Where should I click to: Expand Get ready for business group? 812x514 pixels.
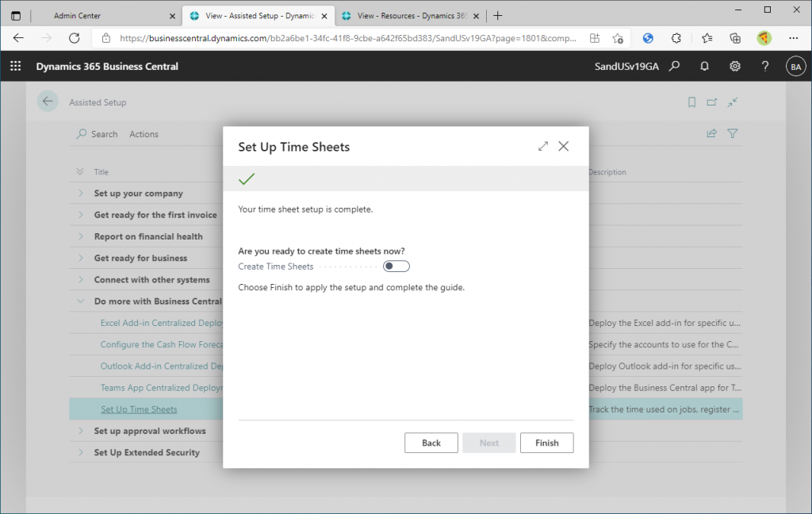coord(80,258)
